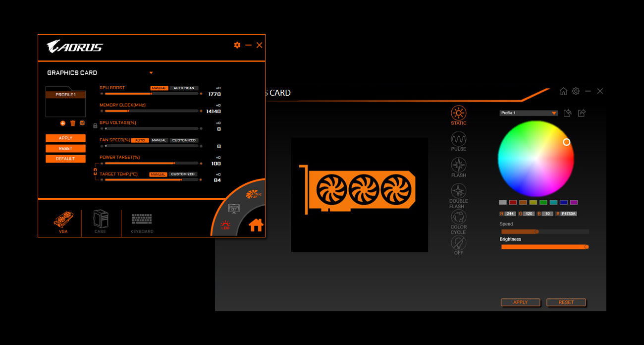
Task: Choose the cyan preset color swatch
Action: click(x=553, y=202)
